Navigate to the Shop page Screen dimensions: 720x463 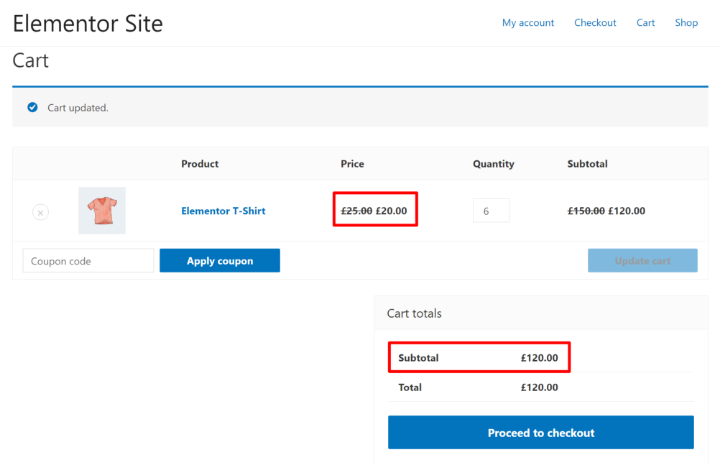pyautogui.click(x=686, y=23)
